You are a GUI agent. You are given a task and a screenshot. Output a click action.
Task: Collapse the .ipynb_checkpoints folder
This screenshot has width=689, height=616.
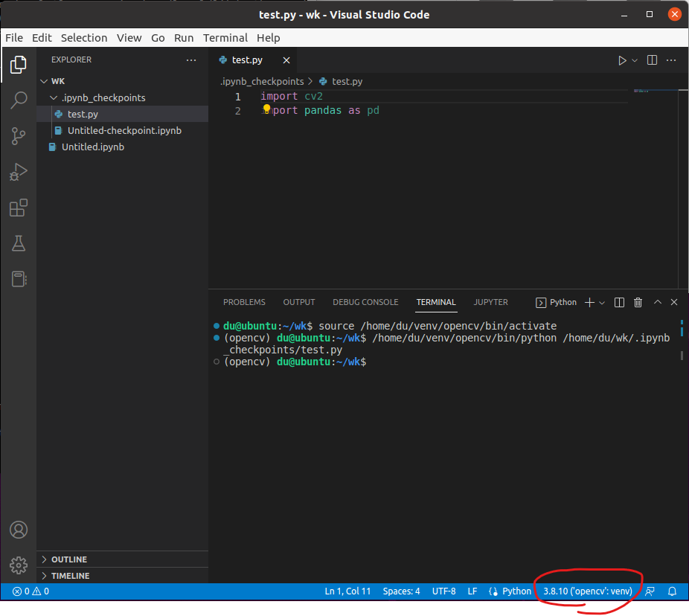[x=123, y=97]
